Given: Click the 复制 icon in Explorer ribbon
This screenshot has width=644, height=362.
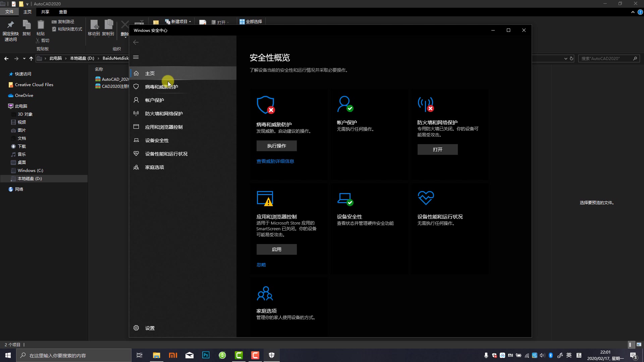Looking at the screenshot, I should pyautogui.click(x=26, y=25).
